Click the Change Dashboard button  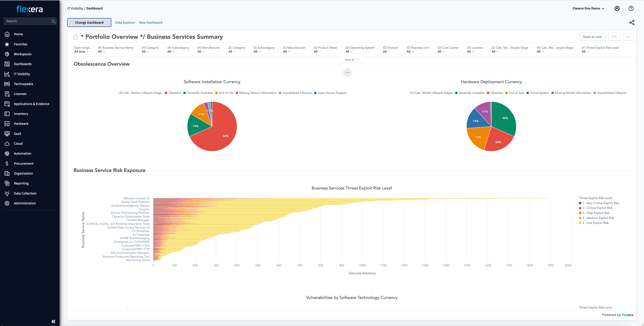pyautogui.click(x=89, y=22)
